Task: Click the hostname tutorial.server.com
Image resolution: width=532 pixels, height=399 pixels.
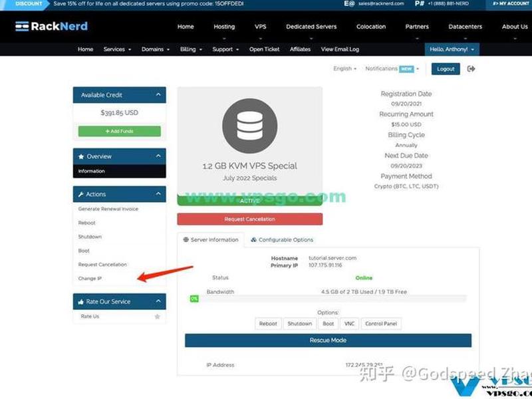Action: pyautogui.click(x=332, y=258)
